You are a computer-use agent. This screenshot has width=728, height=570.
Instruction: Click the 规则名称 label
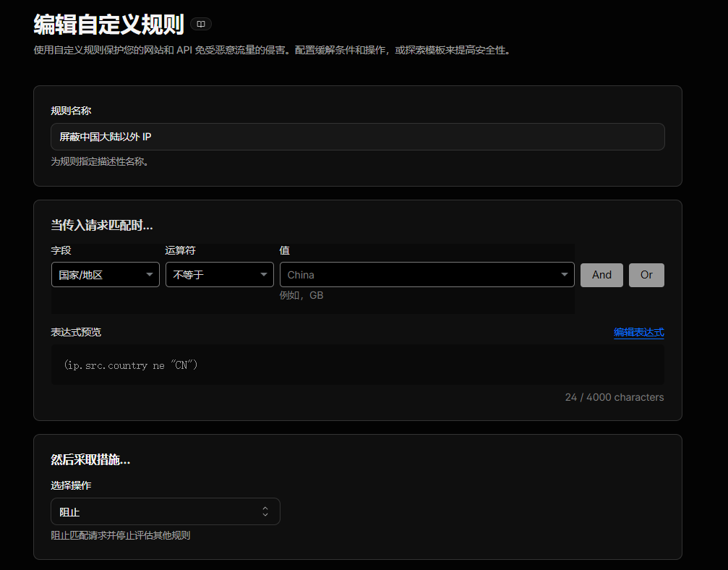[71, 111]
